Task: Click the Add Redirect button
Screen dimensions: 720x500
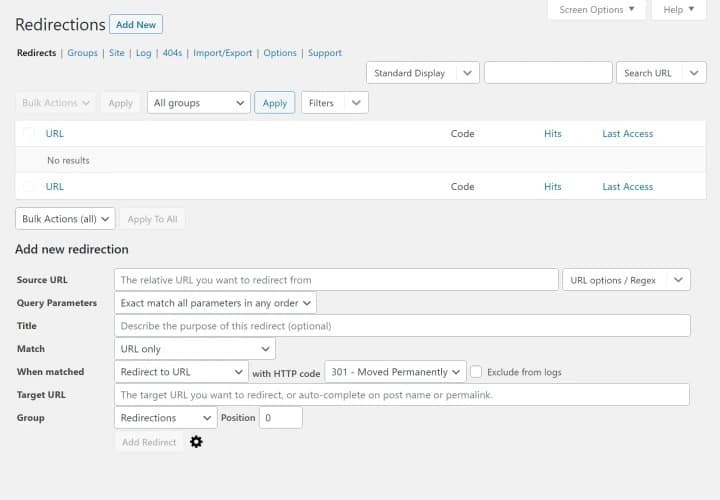Action: click(x=149, y=442)
